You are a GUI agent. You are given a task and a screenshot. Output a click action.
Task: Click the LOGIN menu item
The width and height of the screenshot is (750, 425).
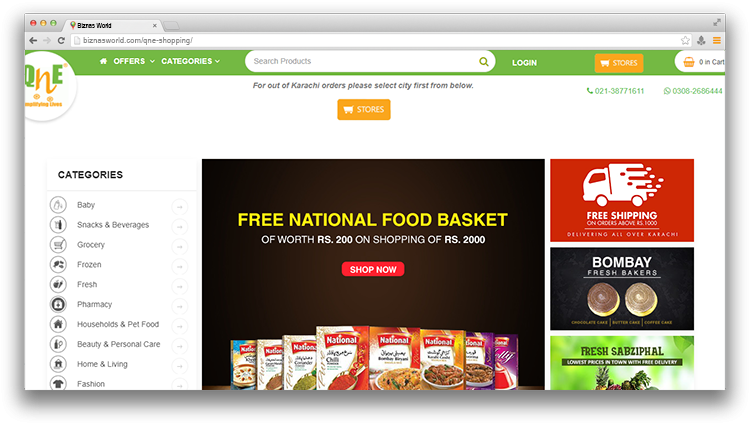pyautogui.click(x=524, y=63)
